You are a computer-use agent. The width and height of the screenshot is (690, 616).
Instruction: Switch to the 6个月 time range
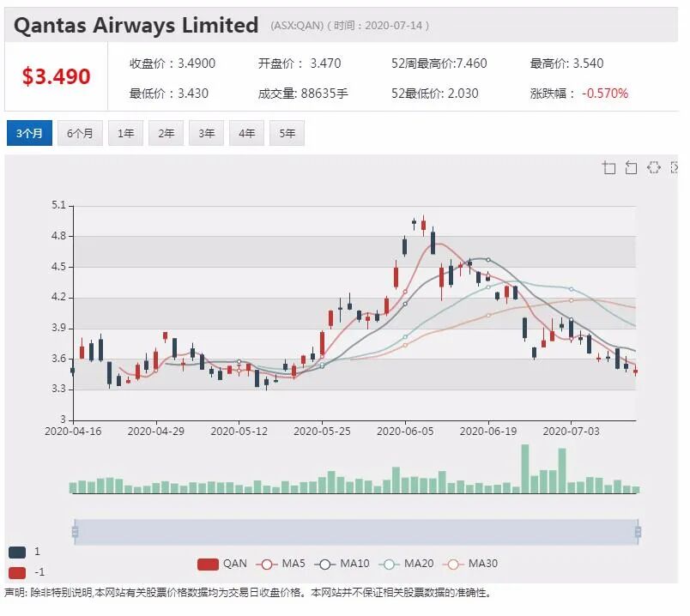(80, 133)
